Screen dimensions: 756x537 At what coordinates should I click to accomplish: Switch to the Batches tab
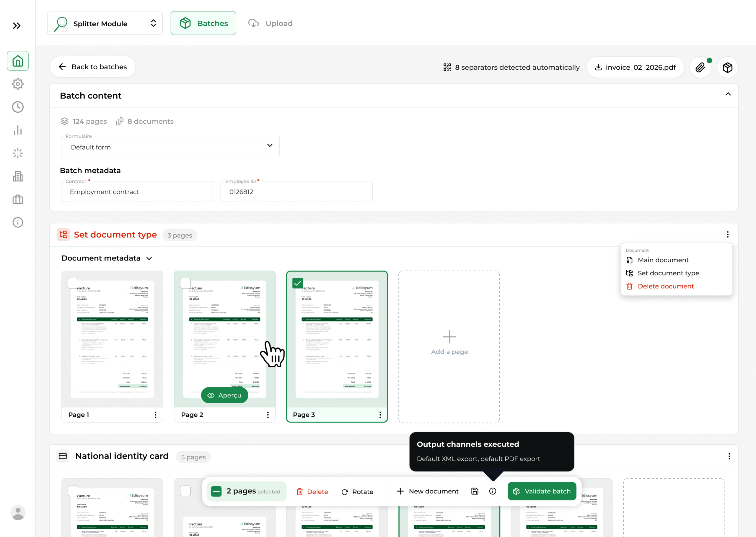click(203, 23)
